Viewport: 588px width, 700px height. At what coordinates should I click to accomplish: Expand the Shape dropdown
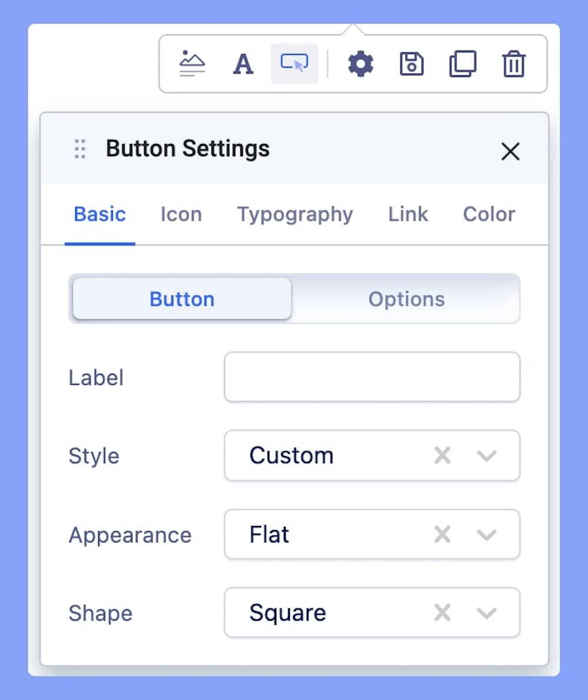click(x=486, y=613)
